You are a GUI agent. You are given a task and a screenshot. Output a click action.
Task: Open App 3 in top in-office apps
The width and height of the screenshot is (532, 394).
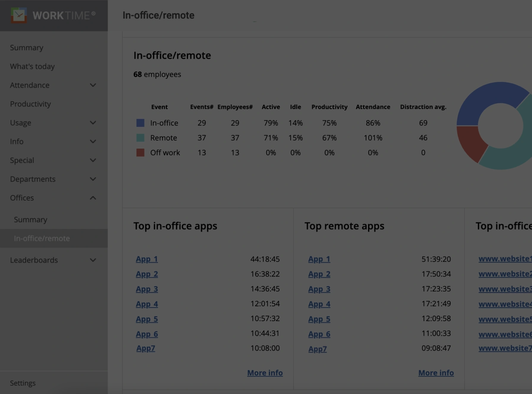tap(147, 289)
